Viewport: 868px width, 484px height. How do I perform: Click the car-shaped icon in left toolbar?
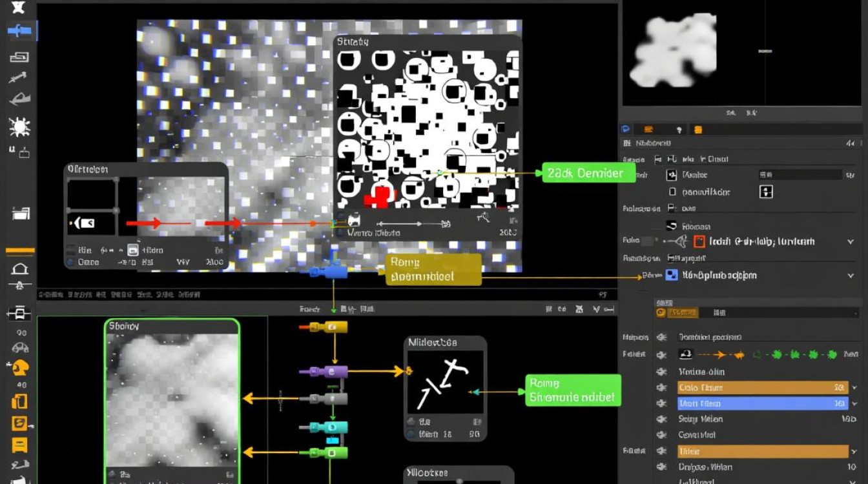(x=20, y=348)
